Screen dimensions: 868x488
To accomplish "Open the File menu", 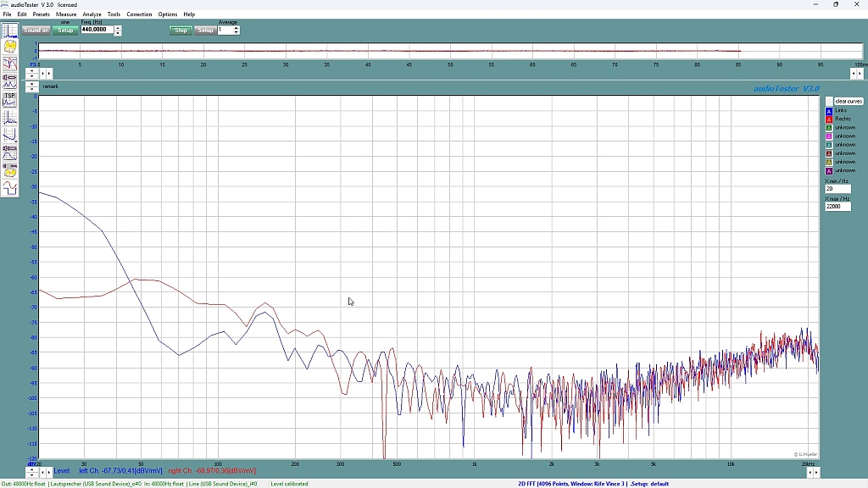I will pos(7,14).
